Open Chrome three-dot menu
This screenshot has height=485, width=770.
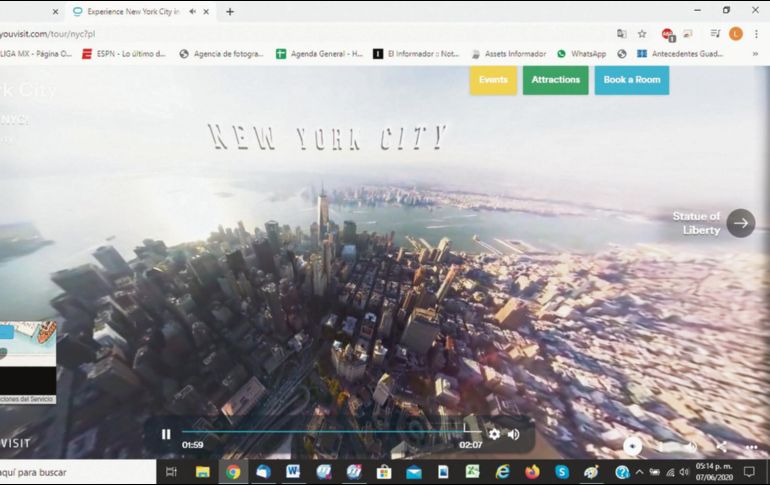pos(756,34)
